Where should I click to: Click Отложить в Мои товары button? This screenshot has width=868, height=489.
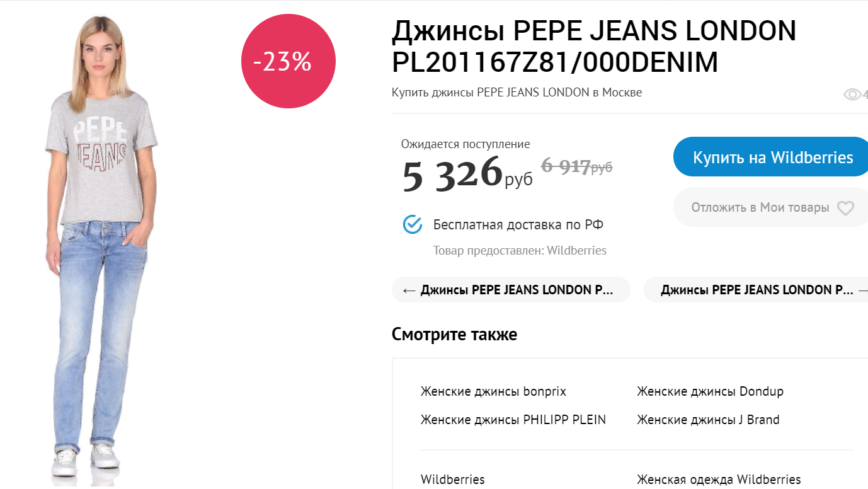tap(760, 207)
